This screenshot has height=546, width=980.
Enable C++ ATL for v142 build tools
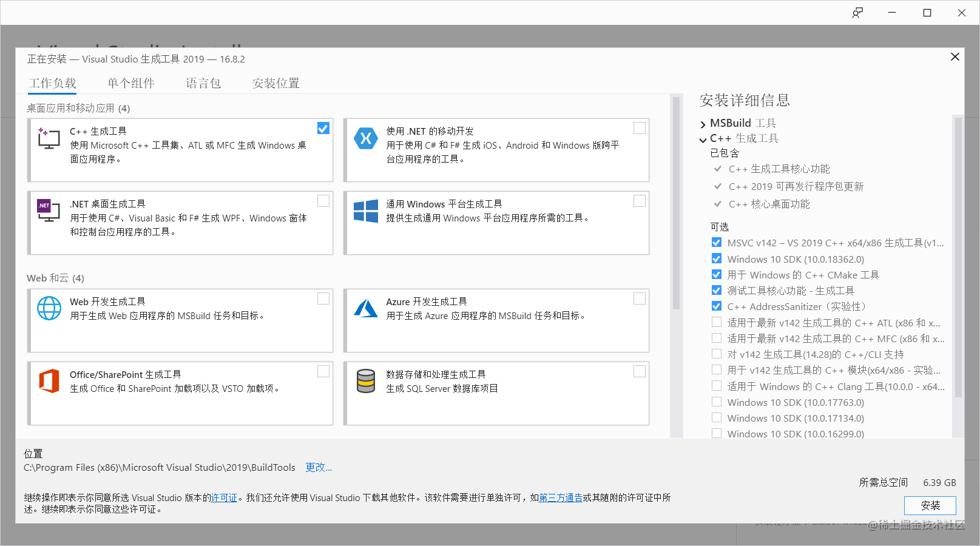[x=717, y=322]
